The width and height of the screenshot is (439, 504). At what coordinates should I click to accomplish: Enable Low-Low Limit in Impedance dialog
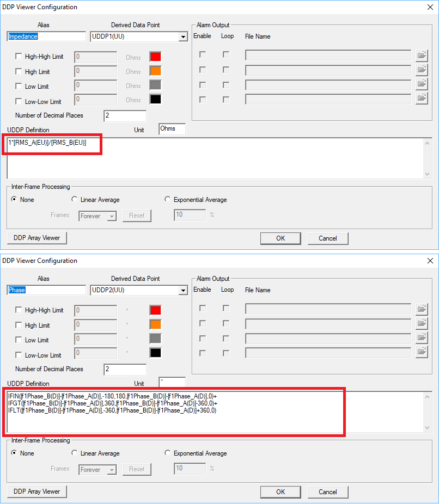[x=19, y=101]
